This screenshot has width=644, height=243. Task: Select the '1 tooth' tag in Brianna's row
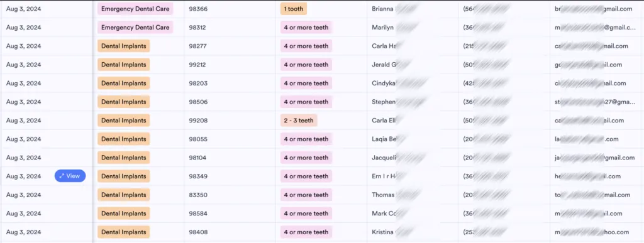(x=294, y=9)
